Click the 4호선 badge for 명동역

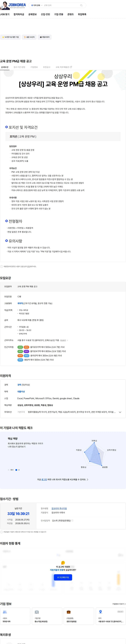click(20, 360)
